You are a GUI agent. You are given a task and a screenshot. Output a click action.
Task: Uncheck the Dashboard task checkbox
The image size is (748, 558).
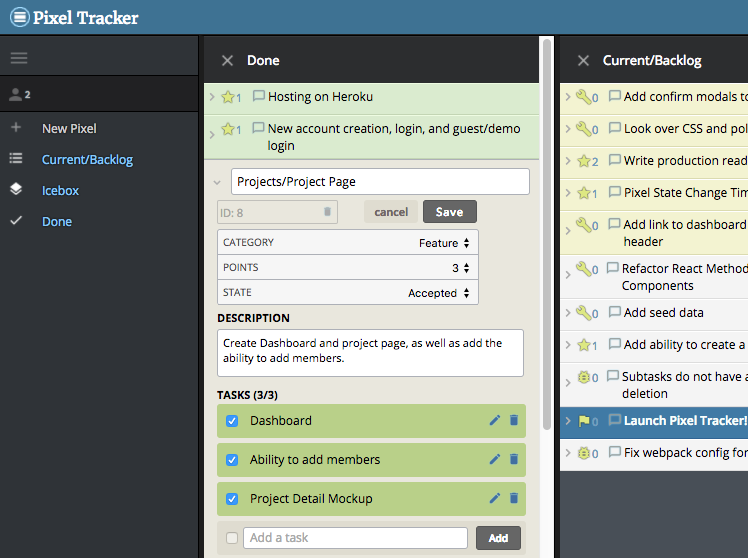232,421
